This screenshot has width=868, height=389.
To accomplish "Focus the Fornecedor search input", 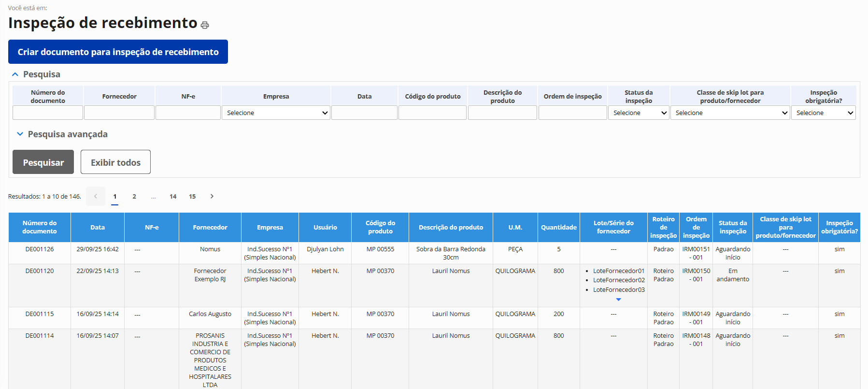I will (x=119, y=113).
